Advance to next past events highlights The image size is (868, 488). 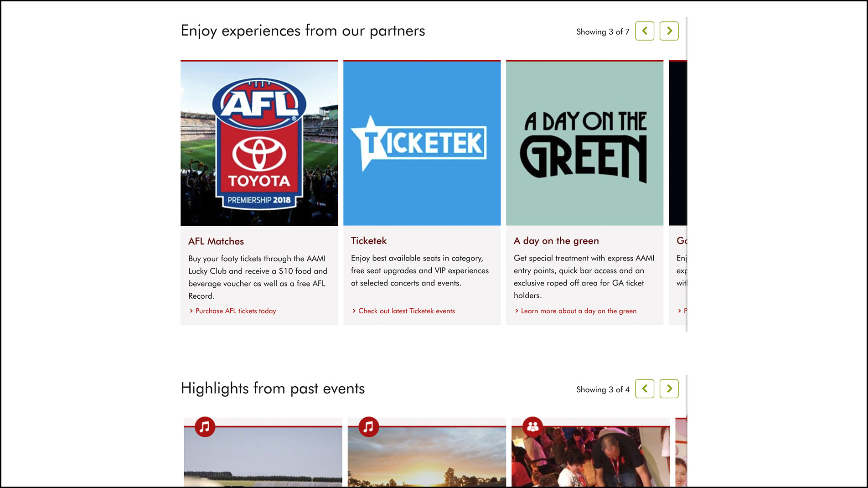(669, 389)
